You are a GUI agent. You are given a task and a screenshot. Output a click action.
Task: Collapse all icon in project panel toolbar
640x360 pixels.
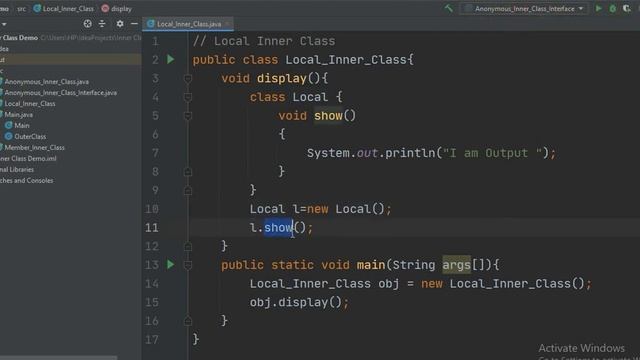tap(102, 24)
